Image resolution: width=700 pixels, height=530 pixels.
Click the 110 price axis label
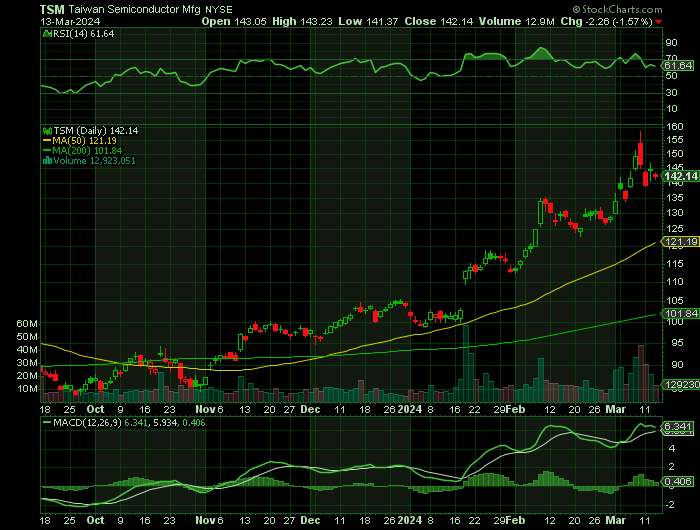click(675, 282)
